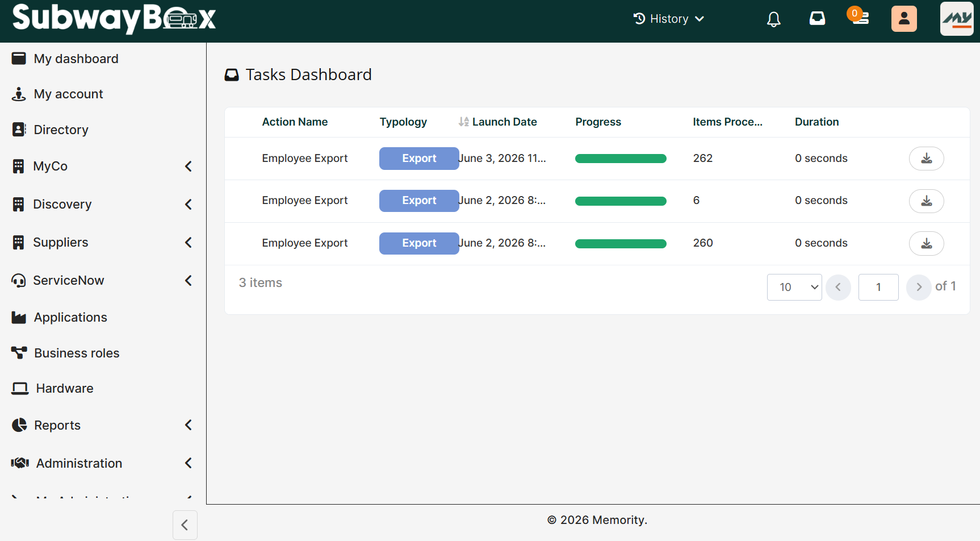This screenshot has height=541, width=980.
Task: Click the Discovery building icon
Action: click(19, 204)
